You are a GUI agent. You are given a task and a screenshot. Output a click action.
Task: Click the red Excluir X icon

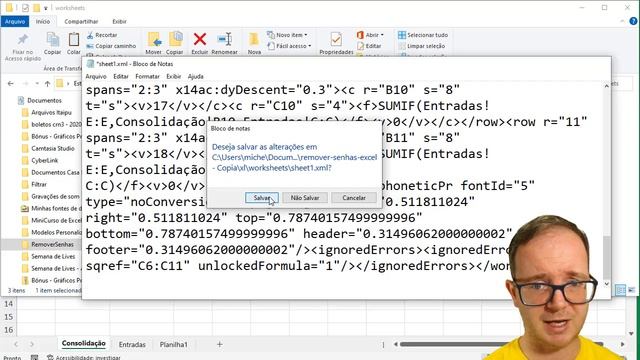200,40
